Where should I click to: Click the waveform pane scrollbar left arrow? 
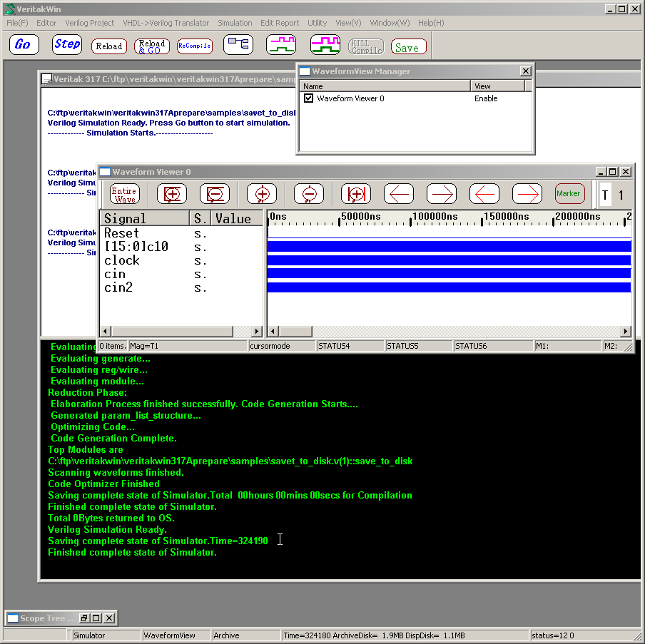(273, 331)
